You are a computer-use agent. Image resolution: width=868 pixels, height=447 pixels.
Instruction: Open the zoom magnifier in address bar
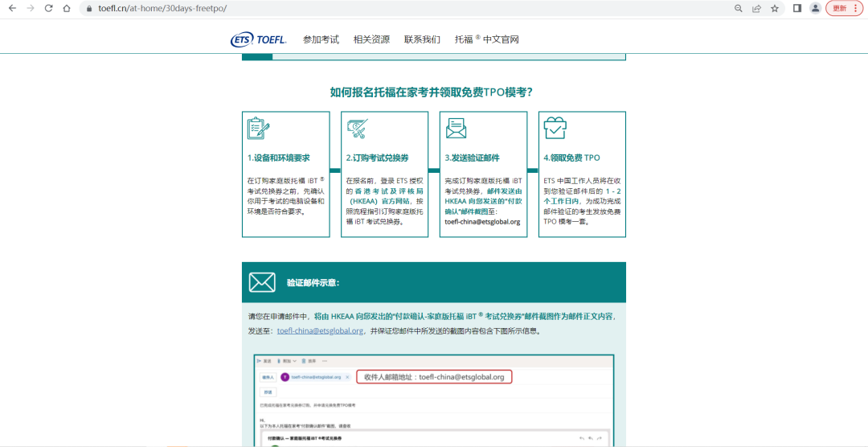click(x=738, y=8)
